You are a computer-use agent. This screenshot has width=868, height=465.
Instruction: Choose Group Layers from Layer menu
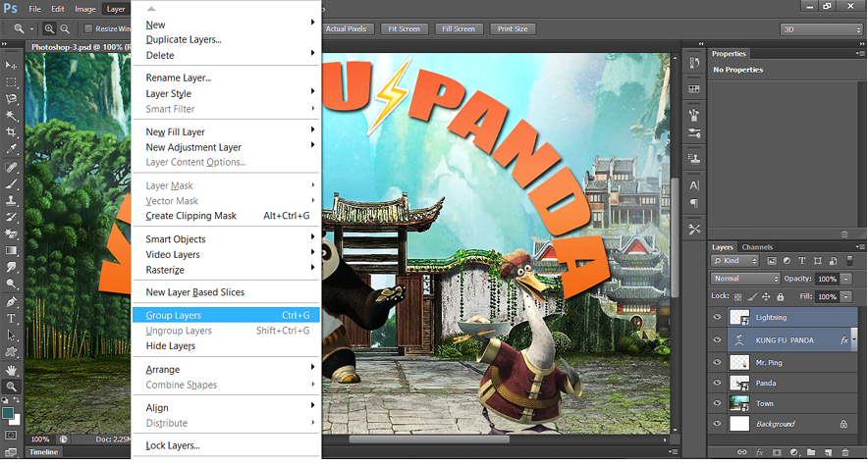coord(227,315)
